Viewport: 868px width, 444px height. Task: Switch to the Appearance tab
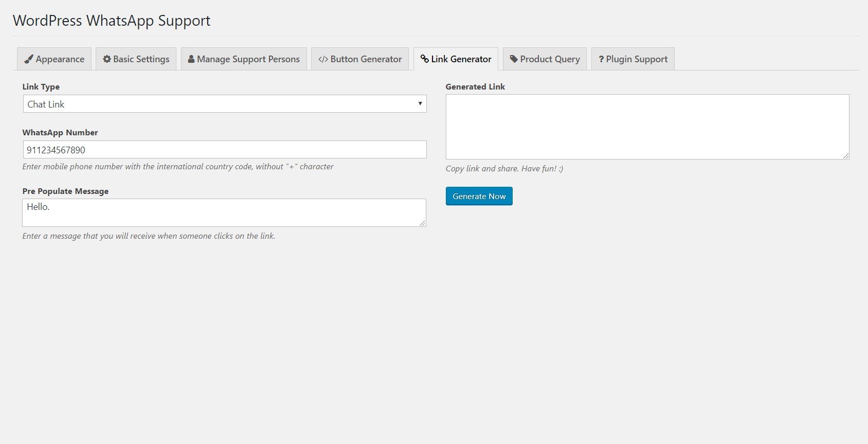(54, 59)
